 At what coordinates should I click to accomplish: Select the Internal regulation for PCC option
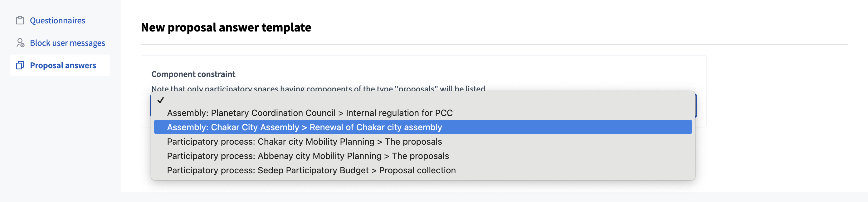point(309,113)
